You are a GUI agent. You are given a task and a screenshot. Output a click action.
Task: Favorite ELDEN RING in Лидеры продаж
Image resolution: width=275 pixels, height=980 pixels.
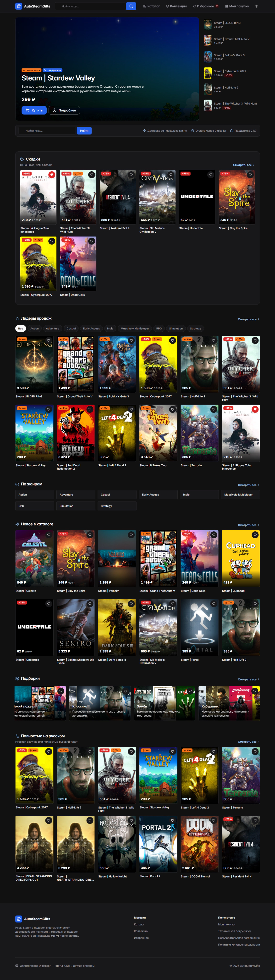49,340
